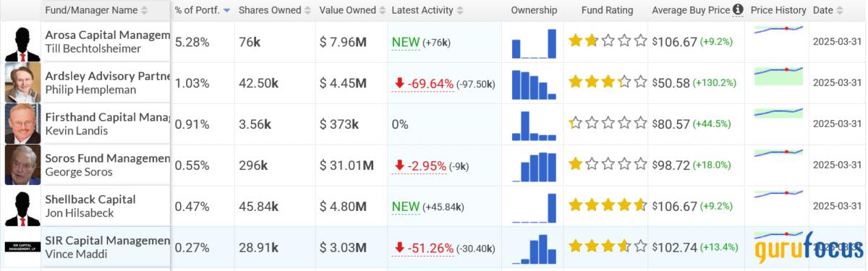868x271 pixels.
Task: Open George Soros manager photo
Action: click(22, 165)
